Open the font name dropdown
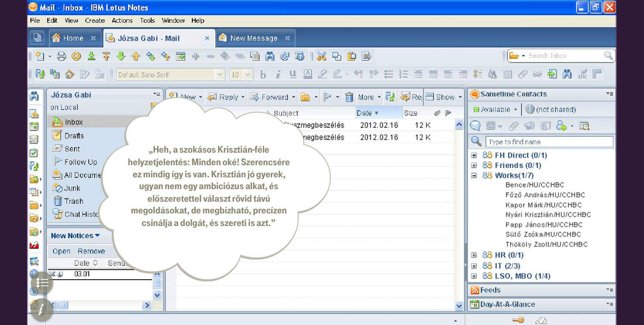The image size is (644, 325). click(219, 74)
